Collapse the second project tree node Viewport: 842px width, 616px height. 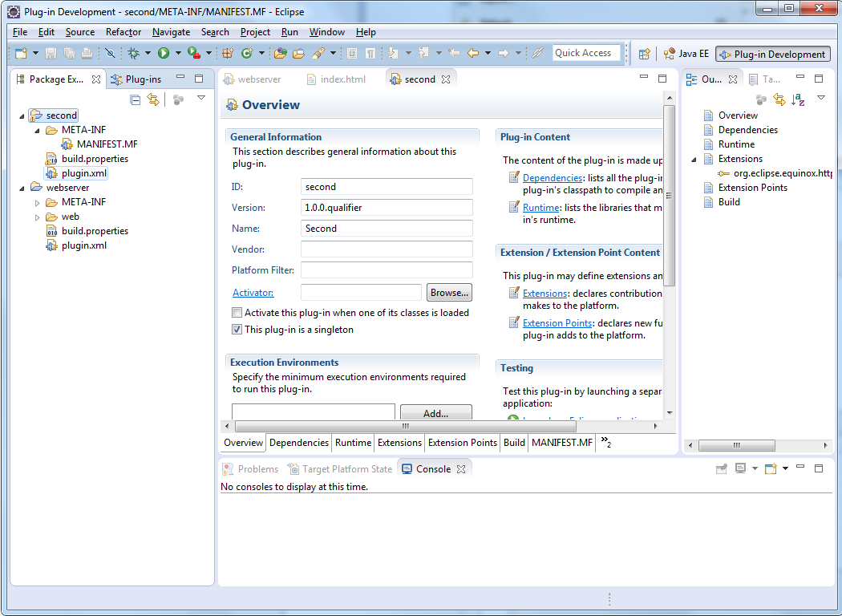point(22,115)
